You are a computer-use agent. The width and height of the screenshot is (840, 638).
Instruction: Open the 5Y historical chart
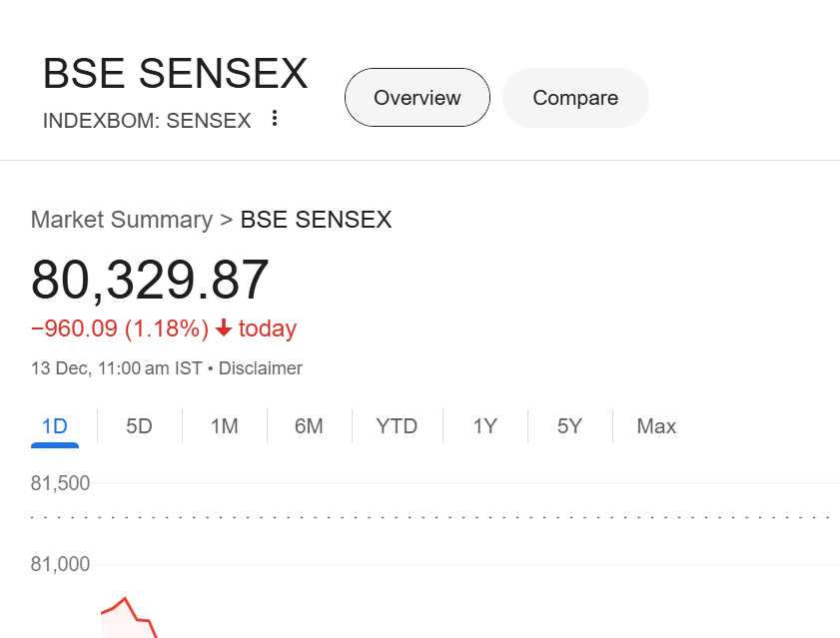[x=568, y=425]
